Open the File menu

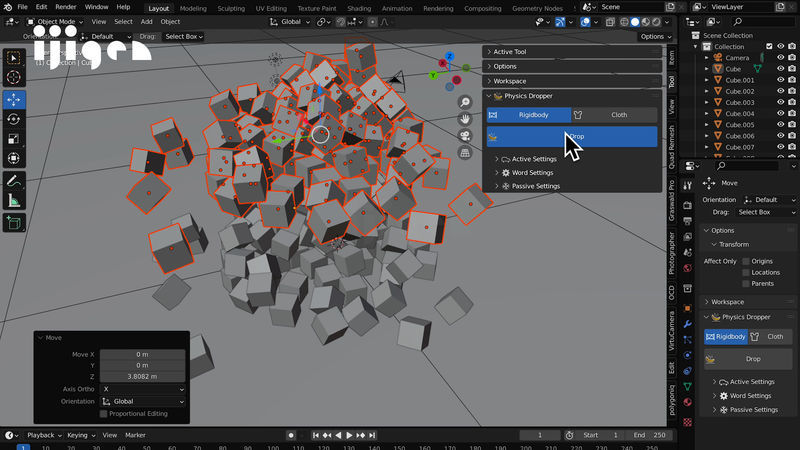click(22, 7)
